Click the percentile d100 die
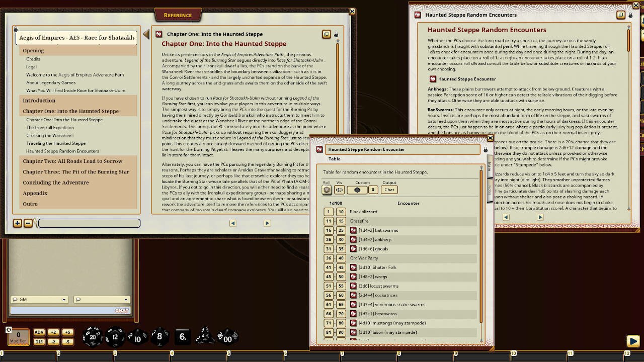 (x=227, y=336)
